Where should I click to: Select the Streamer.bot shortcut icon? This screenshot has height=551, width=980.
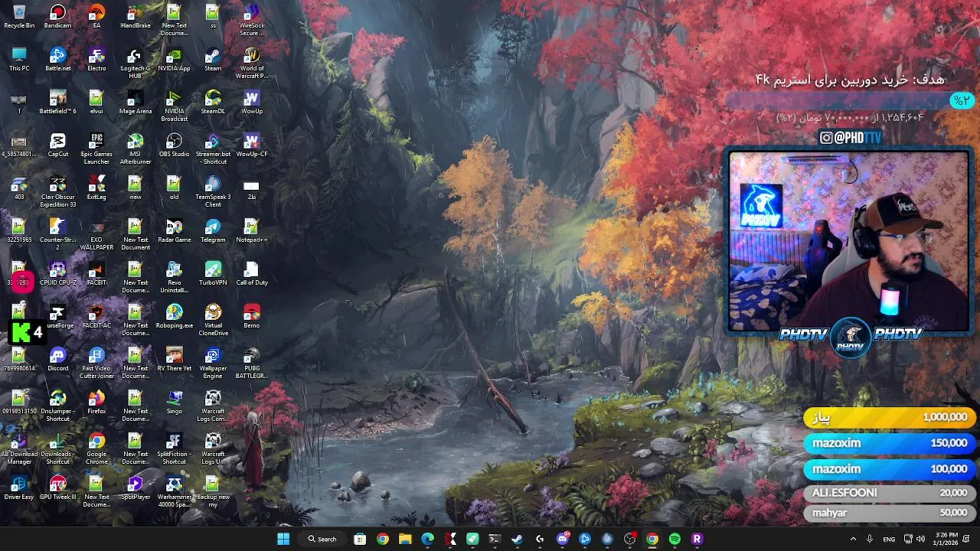[213, 148]
